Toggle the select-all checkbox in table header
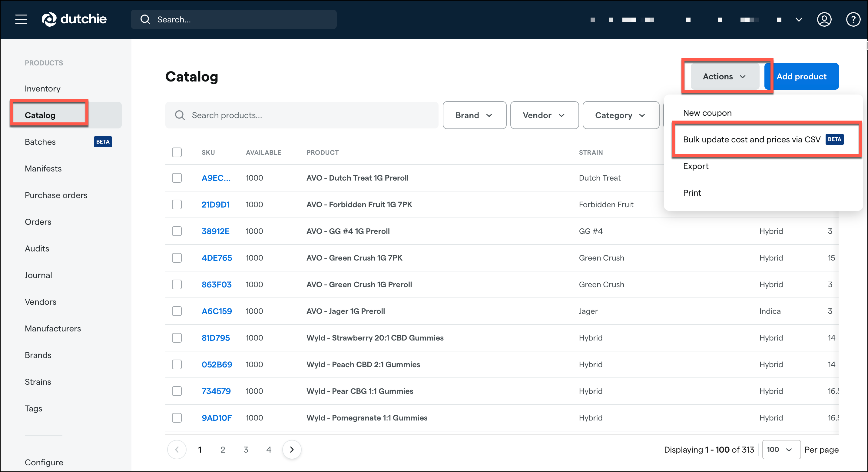 click(177, 152)
